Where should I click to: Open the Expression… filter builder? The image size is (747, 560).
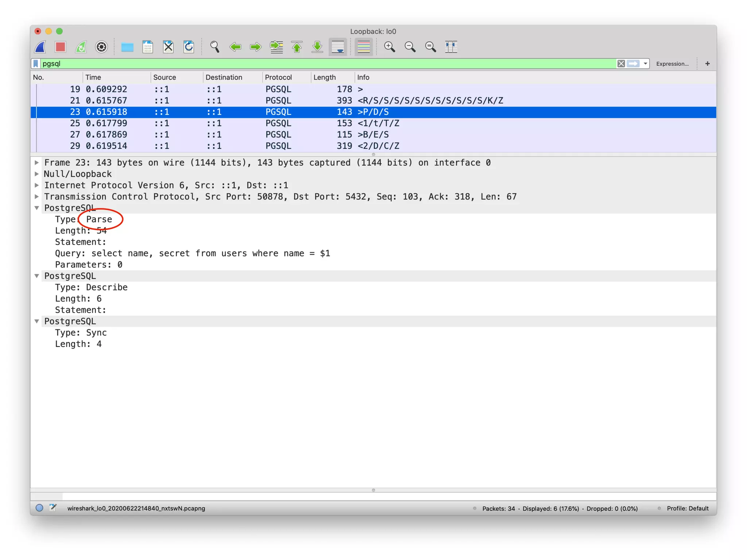click(x=672, y=64)
